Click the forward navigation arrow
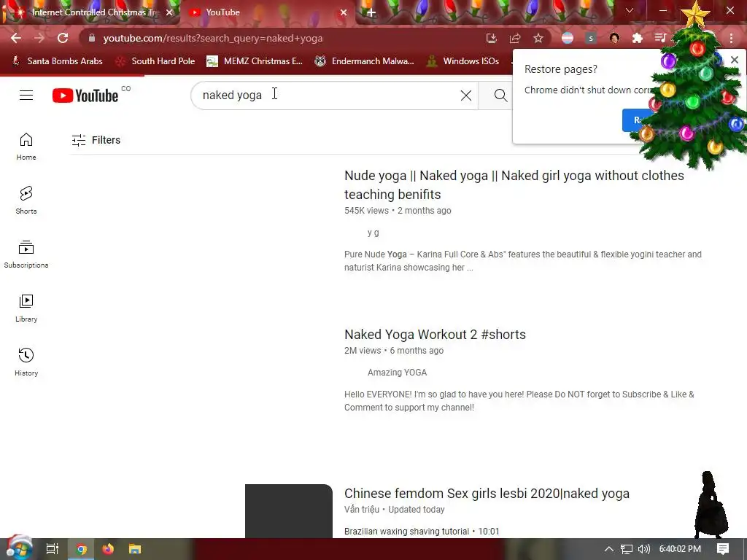Viewport: 747px width, 560px height. (x=39, y=38)
